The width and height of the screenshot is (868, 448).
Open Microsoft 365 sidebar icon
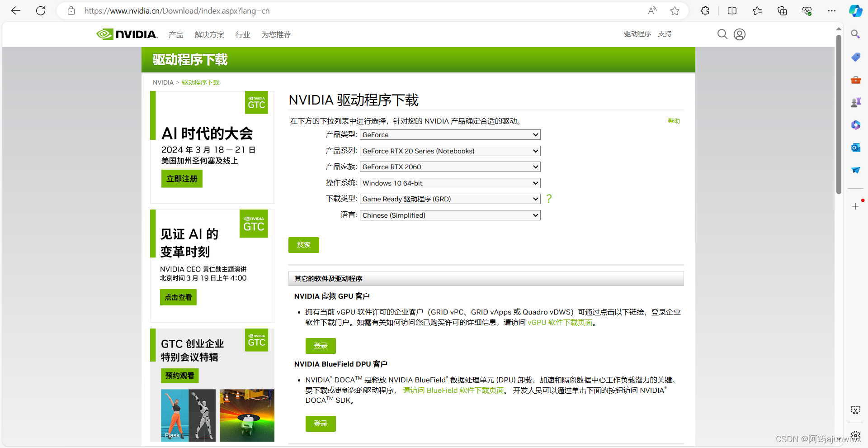coord(855,125)
